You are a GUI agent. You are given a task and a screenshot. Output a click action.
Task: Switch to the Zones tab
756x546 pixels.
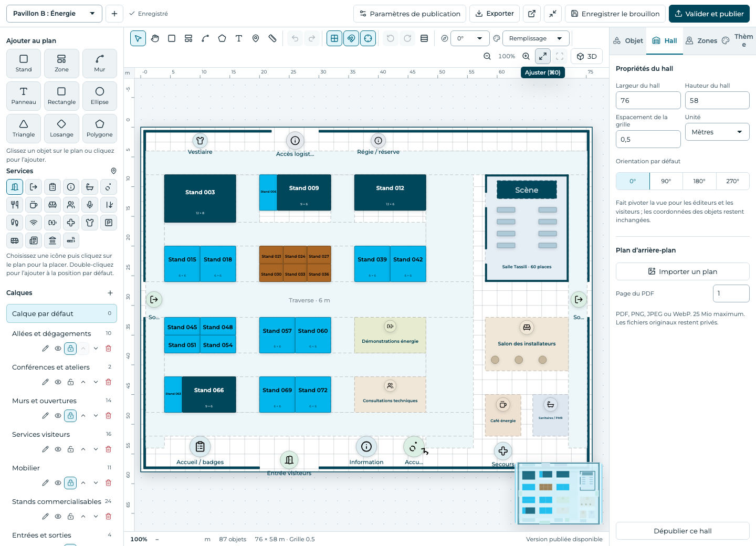pos(701,40)
